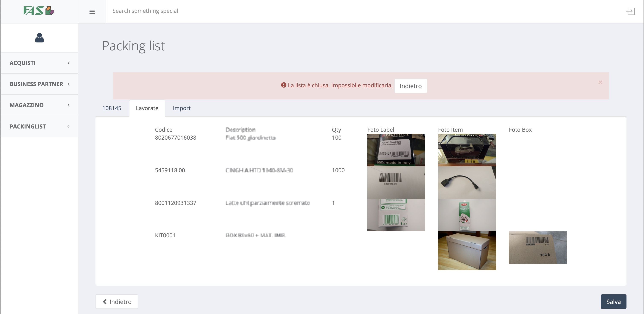Screen dimensions: 644x314
Task: Click the red exclamation warning icon
Action: (x=283, y=85)
